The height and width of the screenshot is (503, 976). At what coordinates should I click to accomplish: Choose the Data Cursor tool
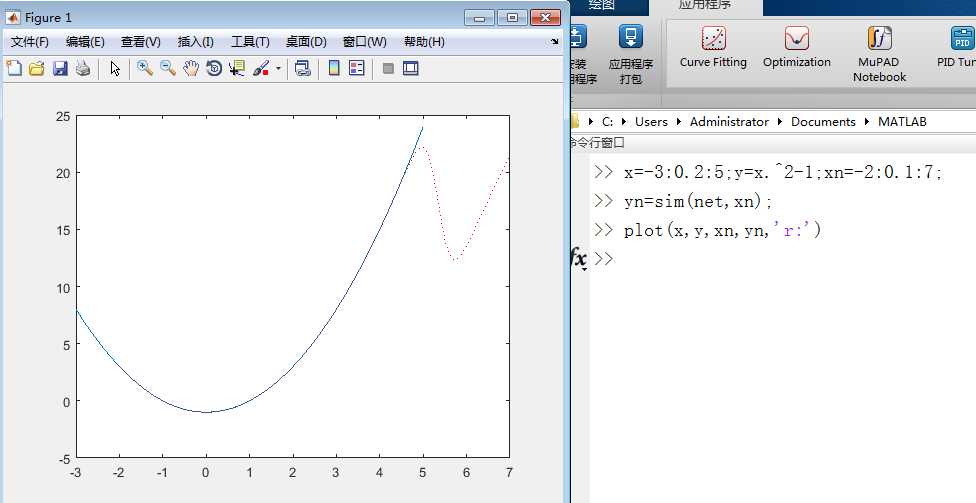click(237, 68)
